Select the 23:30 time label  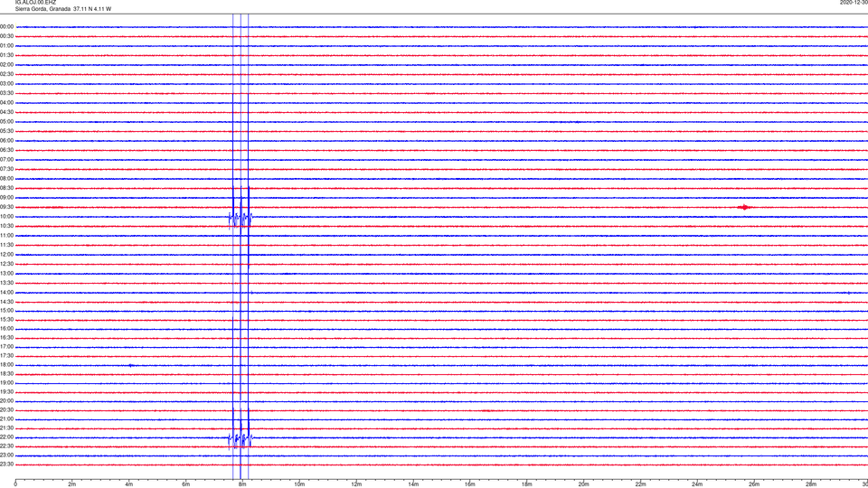point(6,465)
